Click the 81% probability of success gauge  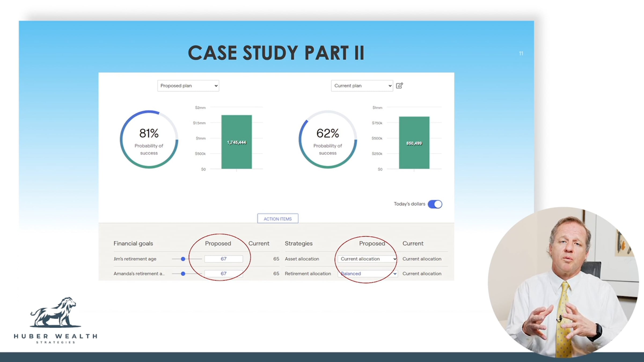149,139
